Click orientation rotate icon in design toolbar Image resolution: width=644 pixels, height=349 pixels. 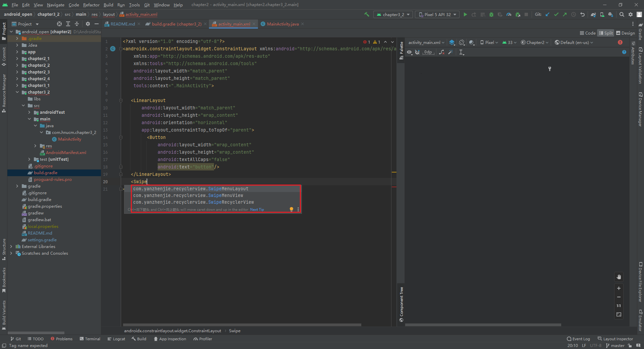click(x=462, y=42)
